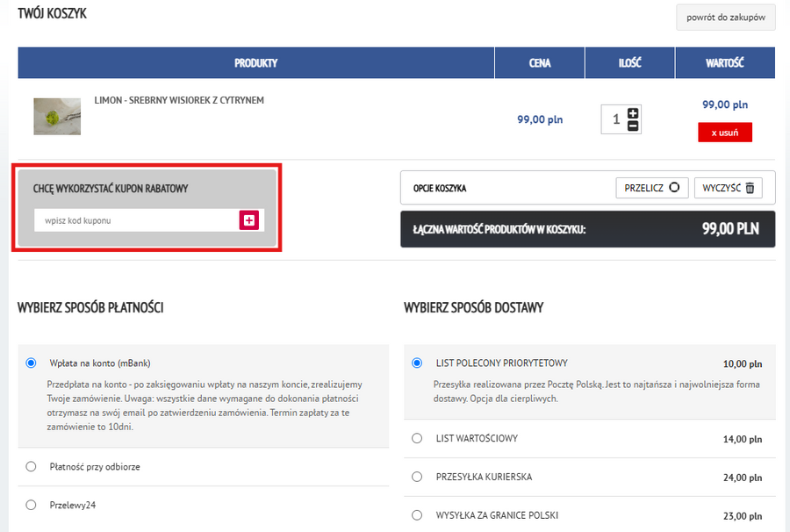Select 'Wysyłka za granice Polski' delivery
The image size is (790, 532).
point(418,515)
